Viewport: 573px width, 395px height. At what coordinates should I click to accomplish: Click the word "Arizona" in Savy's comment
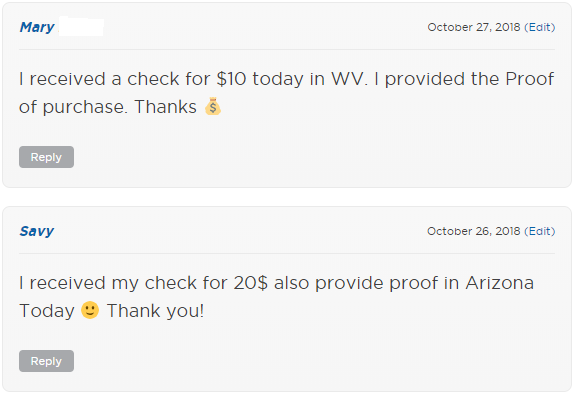(x=500, y=283)
